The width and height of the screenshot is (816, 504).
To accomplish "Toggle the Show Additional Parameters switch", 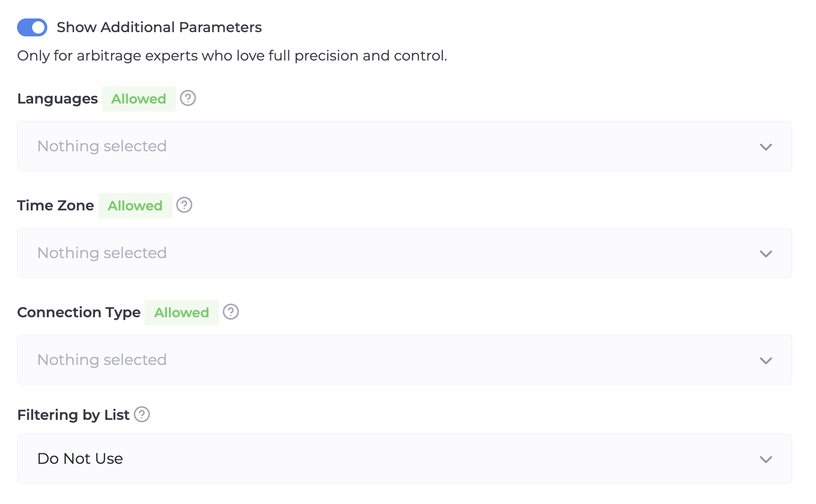I will (x=32, y=27).
